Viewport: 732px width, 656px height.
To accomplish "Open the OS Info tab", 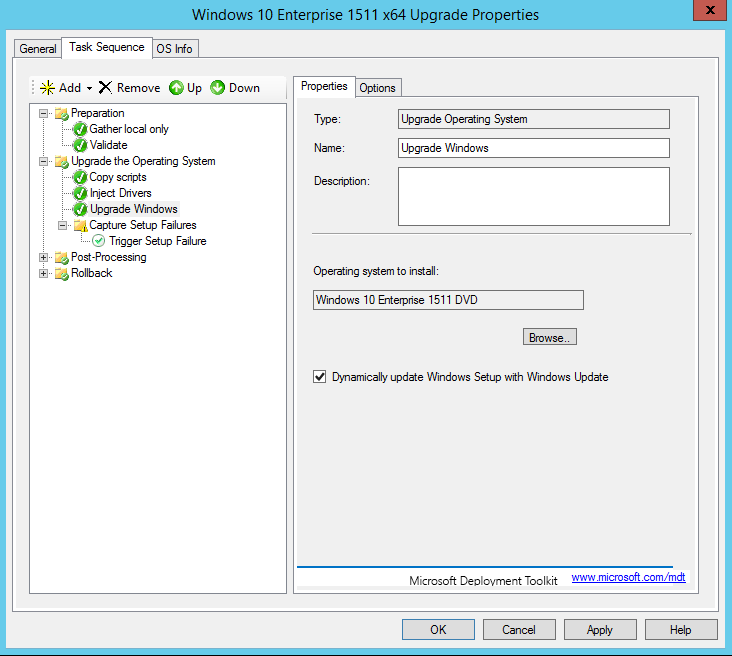I will click(x=174, y=49).
